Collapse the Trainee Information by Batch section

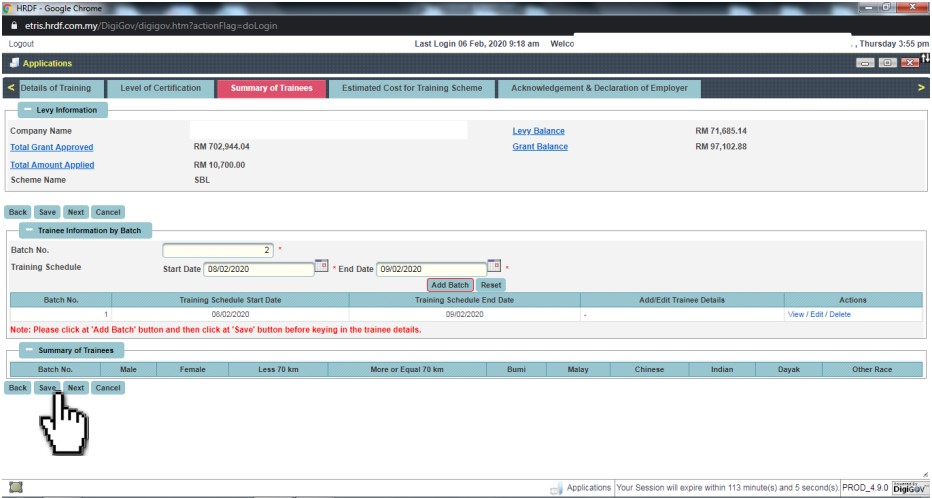(25, 230)
